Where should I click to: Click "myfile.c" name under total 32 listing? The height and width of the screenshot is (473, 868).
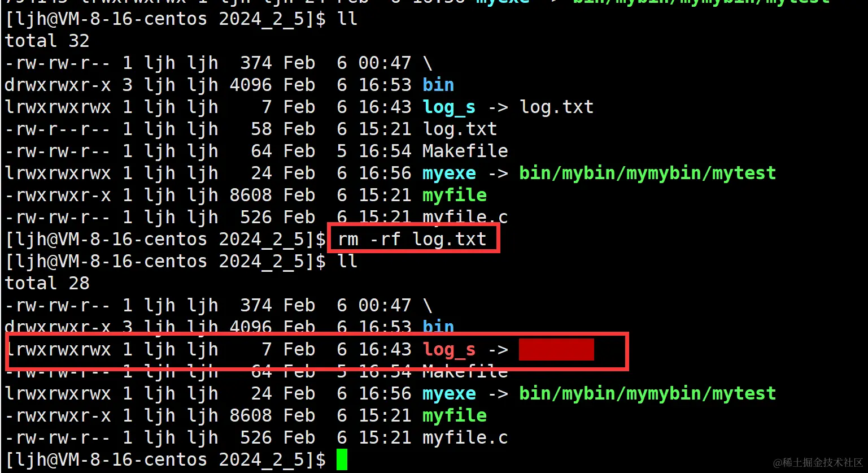click(465, 217)
